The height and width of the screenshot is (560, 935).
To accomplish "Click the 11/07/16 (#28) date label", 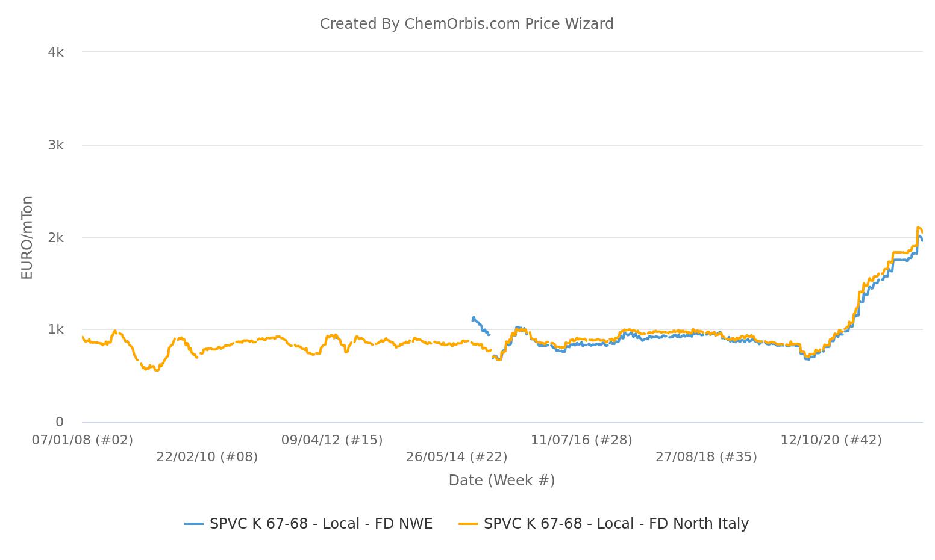I will [x=581, y=440].
